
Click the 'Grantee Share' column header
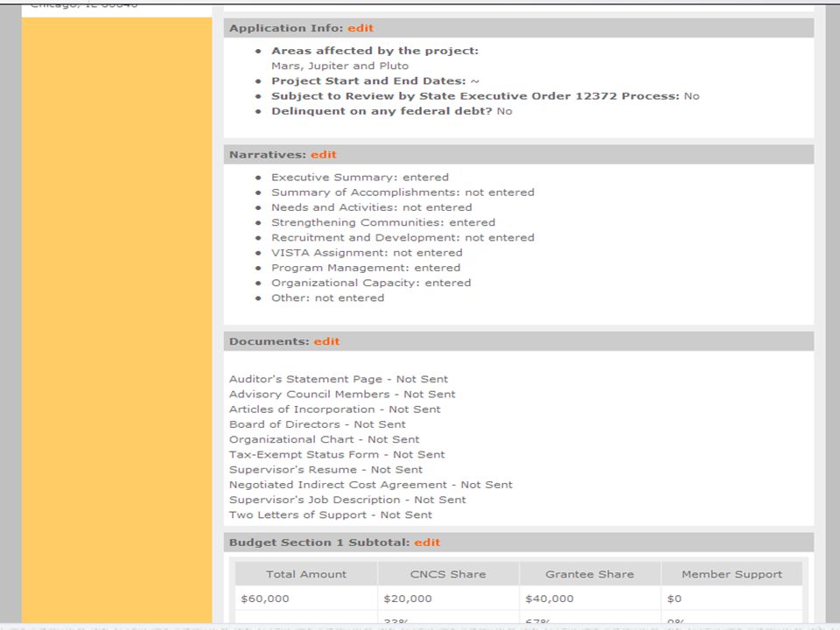590,574
